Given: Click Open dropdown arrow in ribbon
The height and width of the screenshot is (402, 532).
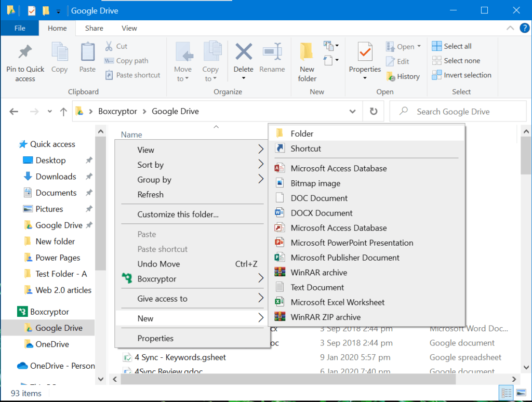Looking at the screenshot, I should tap(419, 46).
